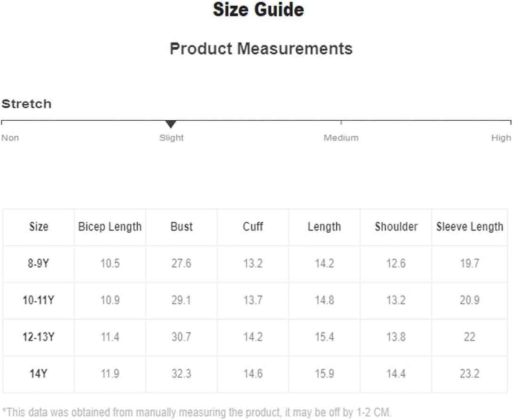This screenshot has width=513, height=420.
Task: Click the Cuff column header
Action: pos(253,226)
